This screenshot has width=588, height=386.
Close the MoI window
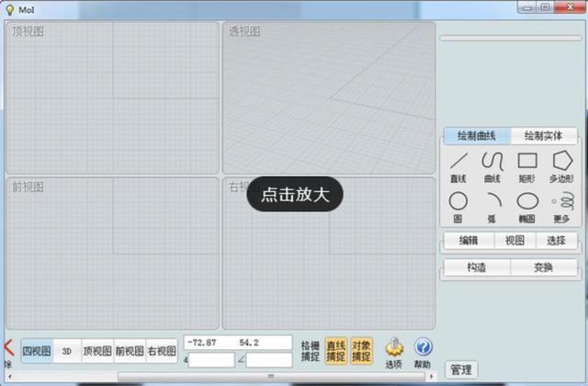click(x=570, y=7)
